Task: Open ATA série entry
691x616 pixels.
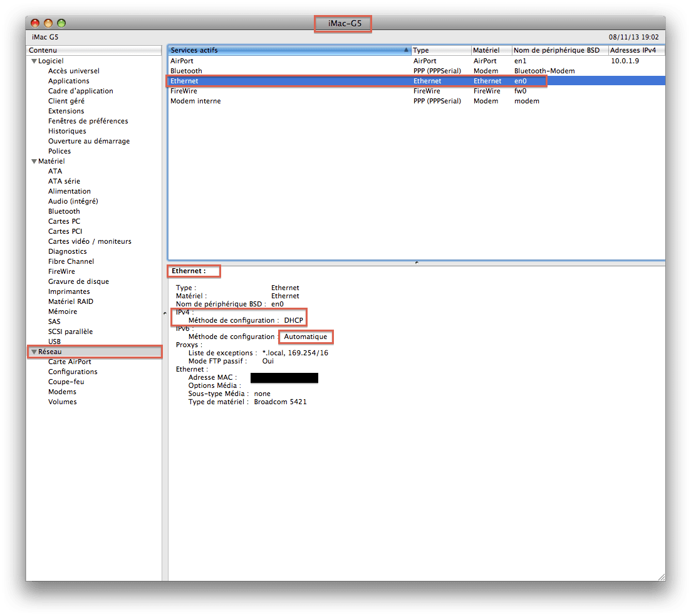Action: (x=65, y=181)
